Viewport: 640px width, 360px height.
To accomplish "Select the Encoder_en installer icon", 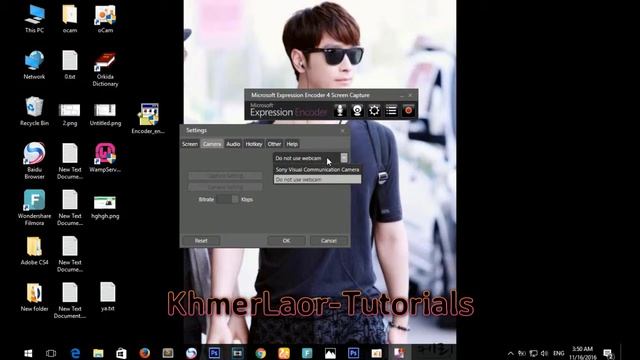I will click(148, 118).
